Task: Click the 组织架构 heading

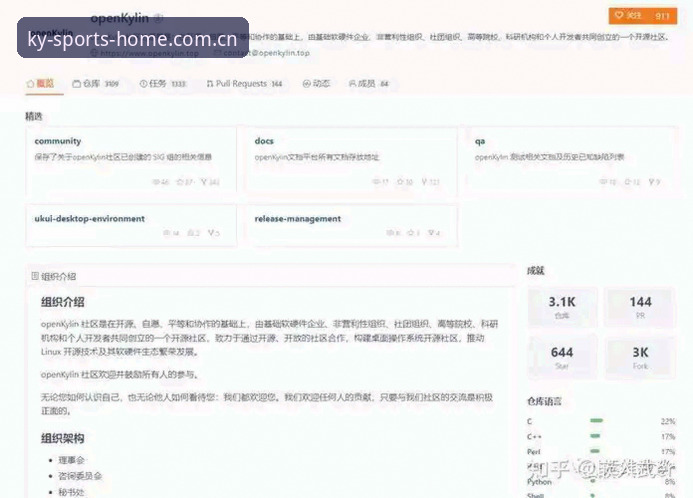Action: click(x=63, y=438)
